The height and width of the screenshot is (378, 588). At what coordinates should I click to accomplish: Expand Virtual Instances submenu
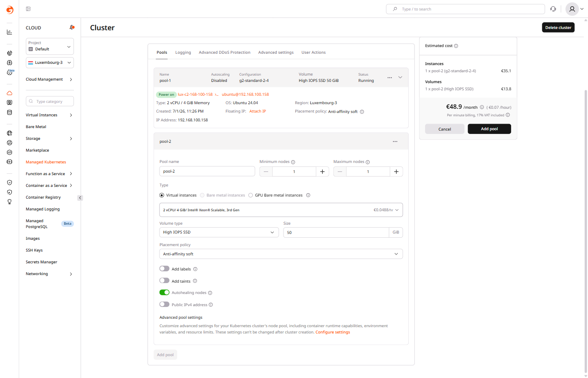tap(50, 115)
